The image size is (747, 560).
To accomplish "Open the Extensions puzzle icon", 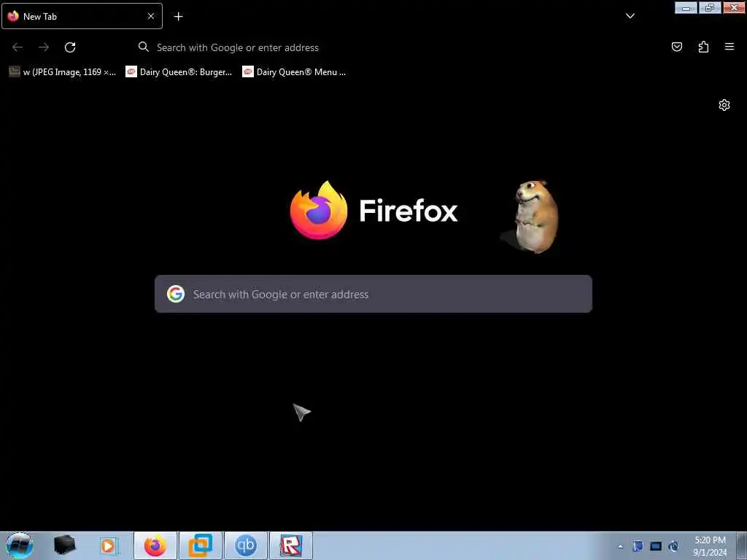I will pos(703,47).
